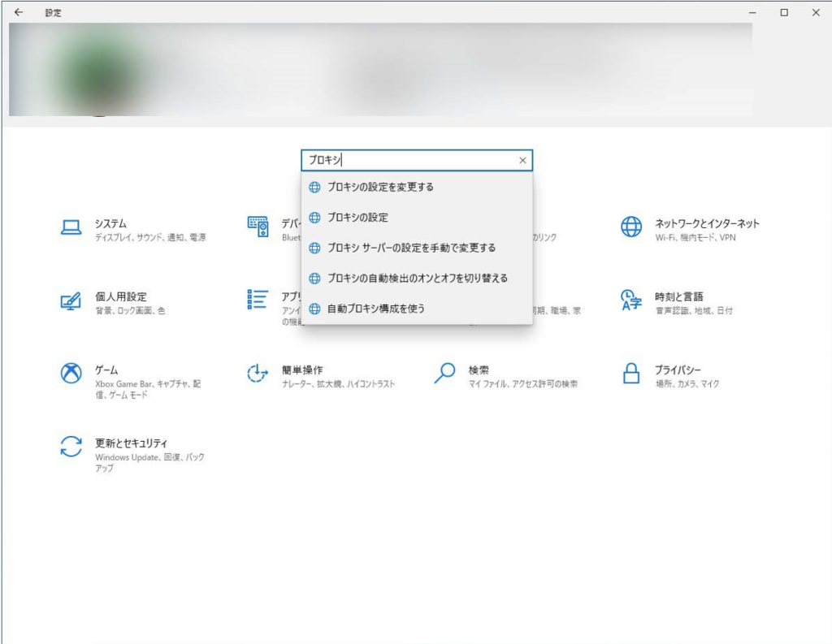Open the Network & Internet globe icon

[631, 227]
